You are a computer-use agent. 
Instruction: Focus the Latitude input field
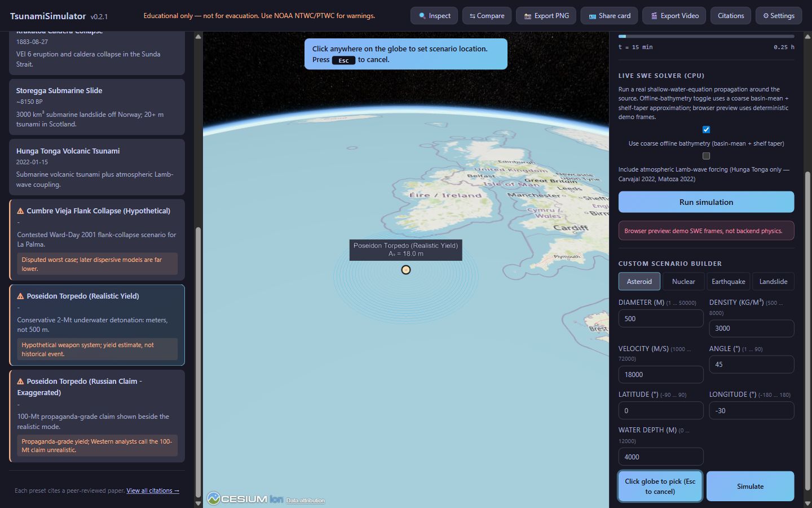pyautogui.click(x=661, y=411)
